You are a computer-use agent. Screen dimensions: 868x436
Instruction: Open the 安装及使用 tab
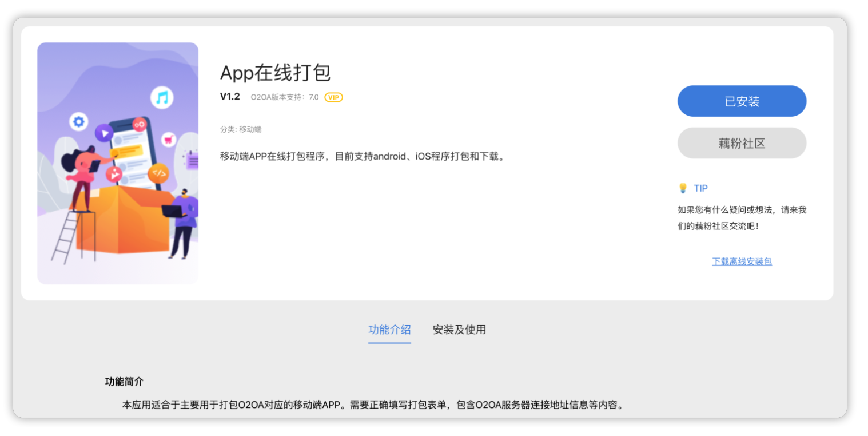[459, 330]
